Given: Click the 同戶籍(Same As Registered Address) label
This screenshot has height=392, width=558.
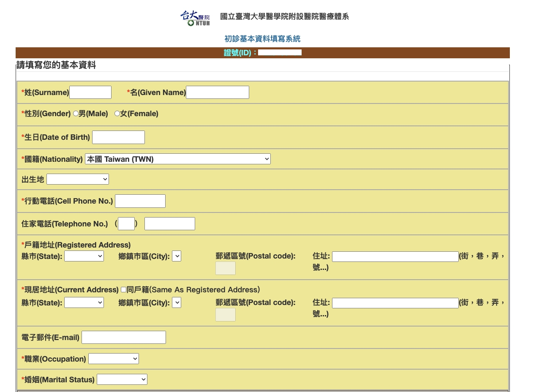Looking at the screenshot, I should point(193,290).
